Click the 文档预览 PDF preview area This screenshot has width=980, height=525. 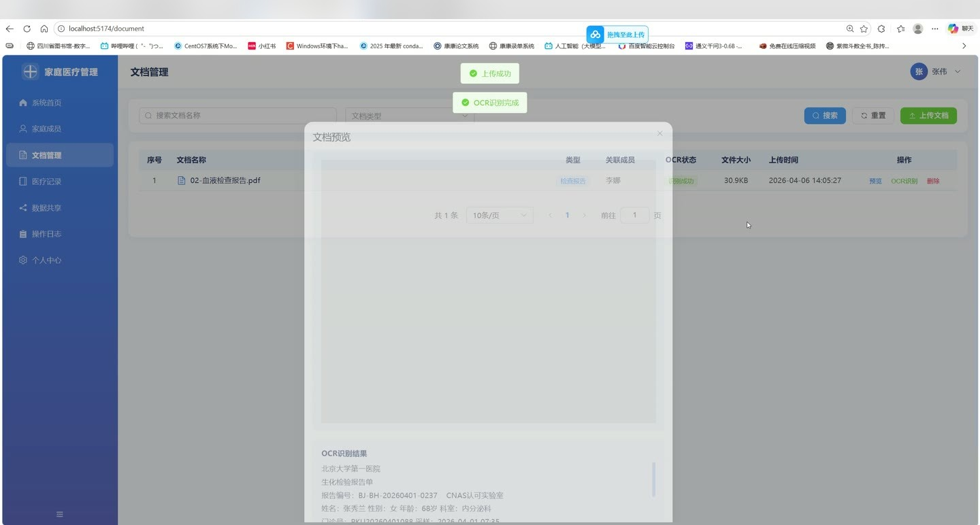click(488, 291)
